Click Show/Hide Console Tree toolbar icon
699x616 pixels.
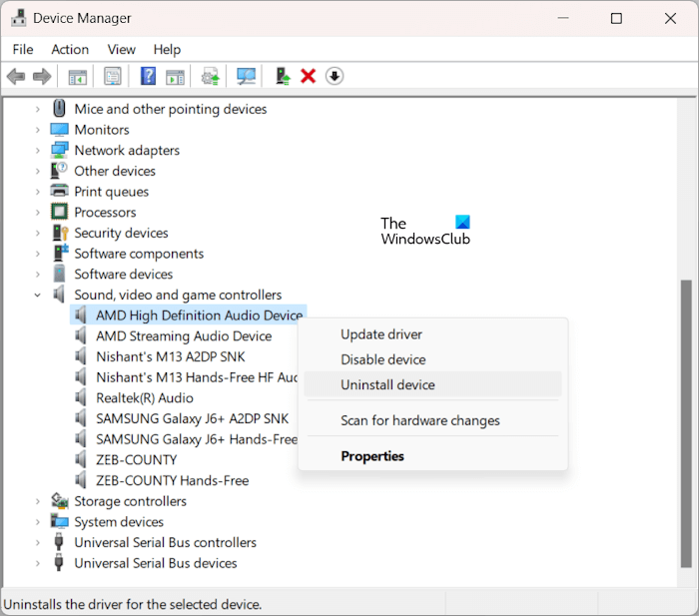click(x=78, y=77)
